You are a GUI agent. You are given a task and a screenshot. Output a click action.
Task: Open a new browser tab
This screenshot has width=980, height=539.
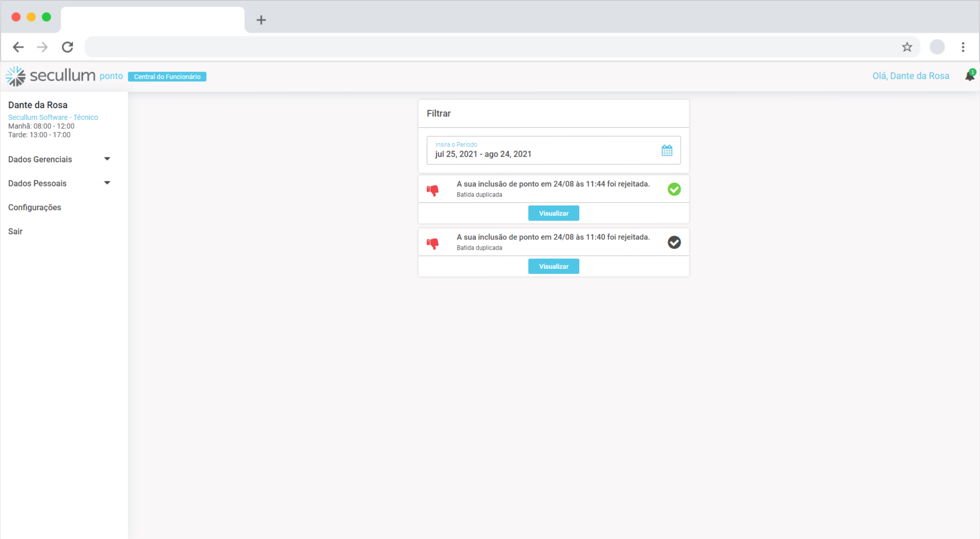[x=261, y=20]
